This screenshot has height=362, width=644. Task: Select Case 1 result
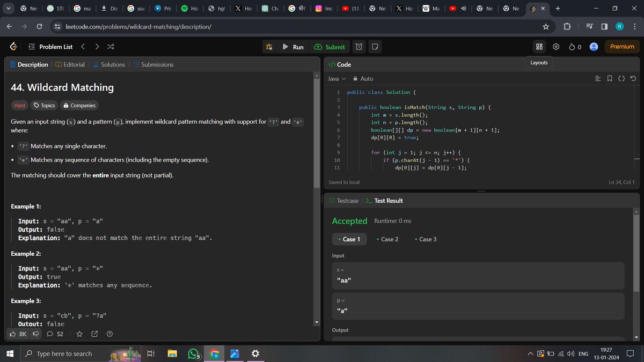pos(349,239)
